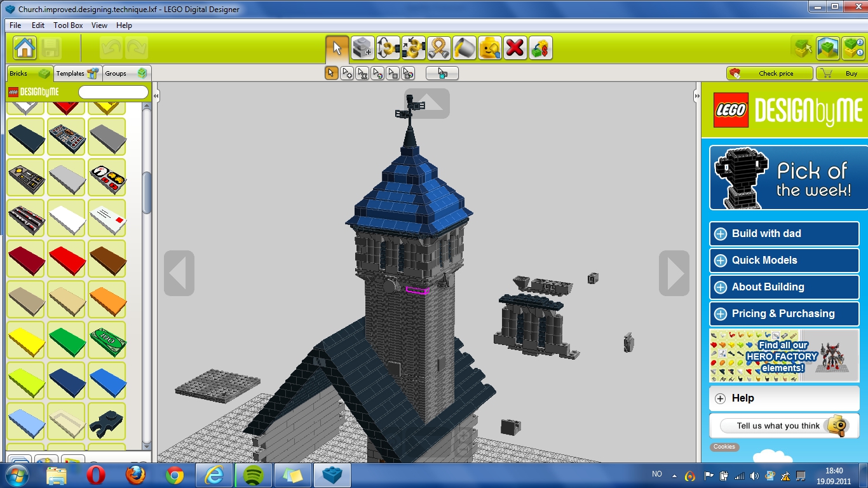Select the gauges printed tile brick
The width and height of the screenshot is (868, 488).
(x=107, y=177)
